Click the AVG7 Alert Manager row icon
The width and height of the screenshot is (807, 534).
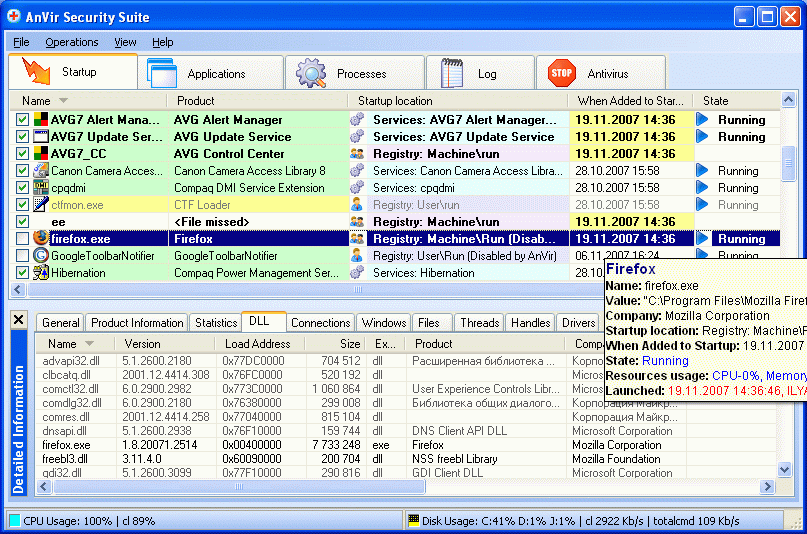coord(41,120)
